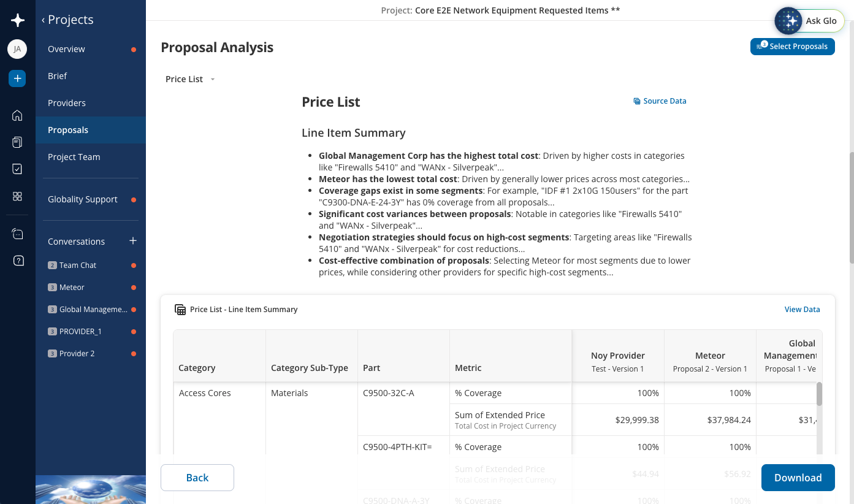Open the help question mark icon

tap(18, 261)
